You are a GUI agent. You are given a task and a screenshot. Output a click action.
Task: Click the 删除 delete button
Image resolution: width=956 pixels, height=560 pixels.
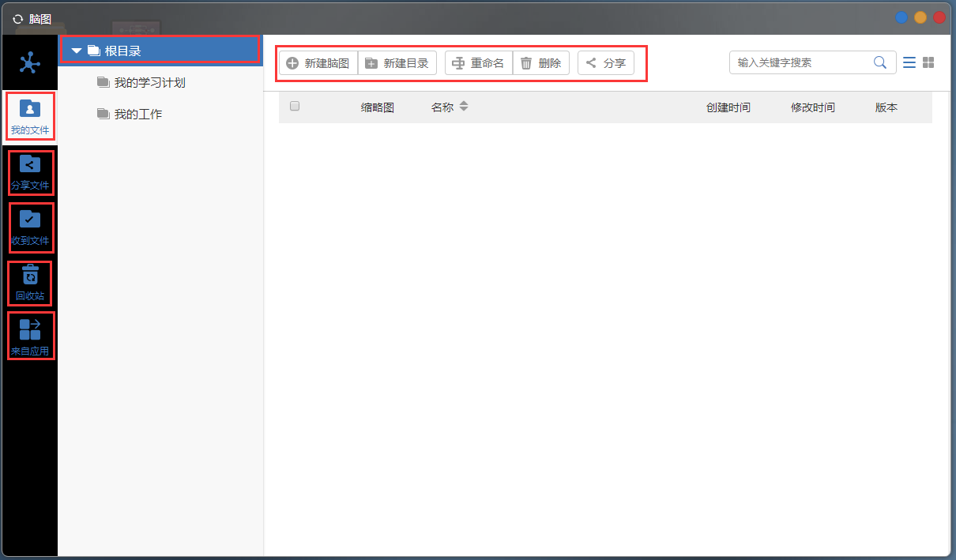pyautogui.click(x=541, y=63)
